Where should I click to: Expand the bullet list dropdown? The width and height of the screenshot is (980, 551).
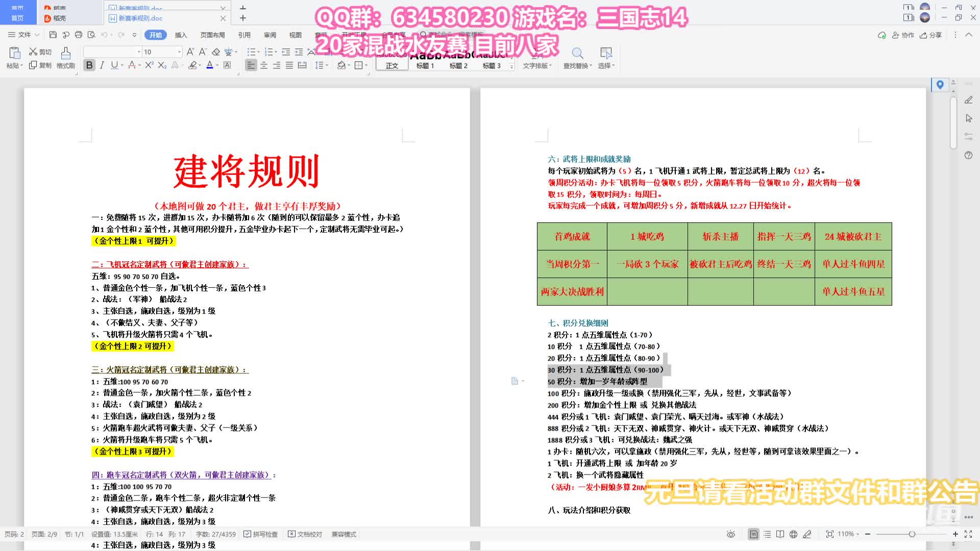[x=259, y=52]
